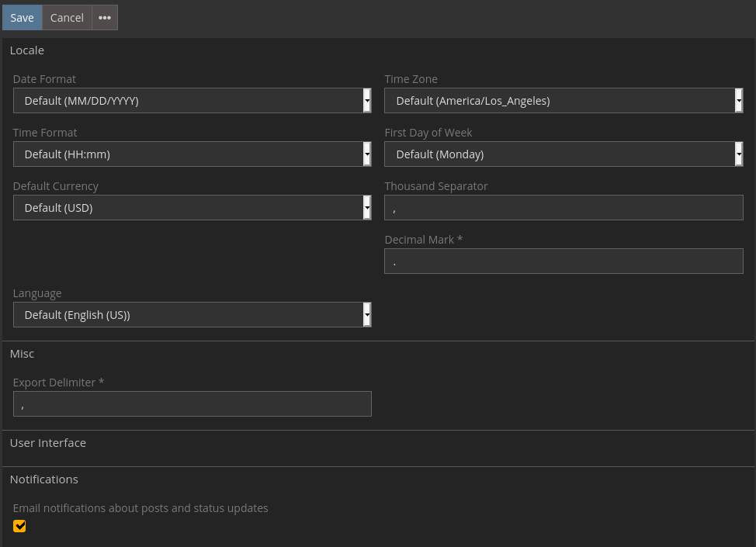The image size is (756, 547).
Task: Open the three-dot more actions menu
Action: [105, 18]
